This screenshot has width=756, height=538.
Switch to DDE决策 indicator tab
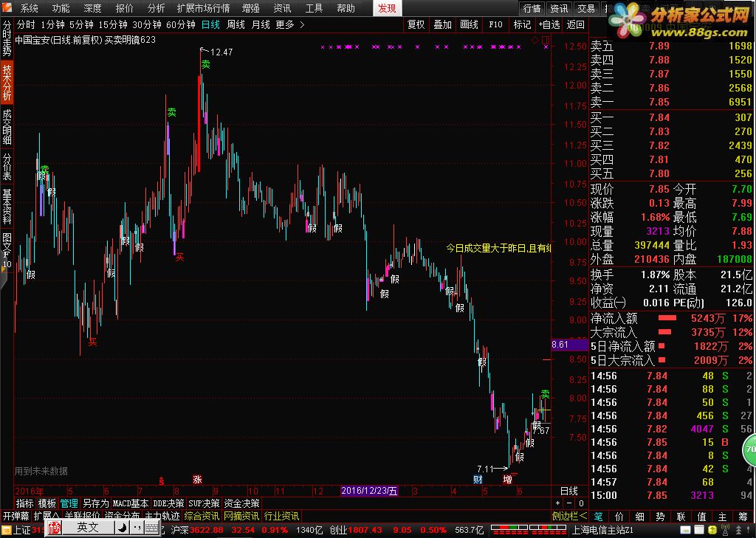click(168, 503)
